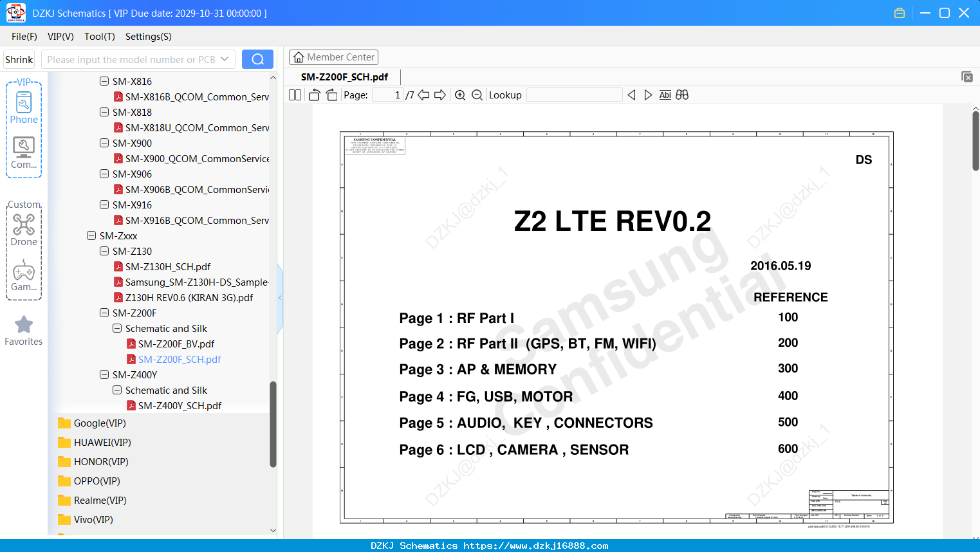This screenshot has height=552, width=980.
Task: Click the Member Center button
Action: click(x=333, y=57)
